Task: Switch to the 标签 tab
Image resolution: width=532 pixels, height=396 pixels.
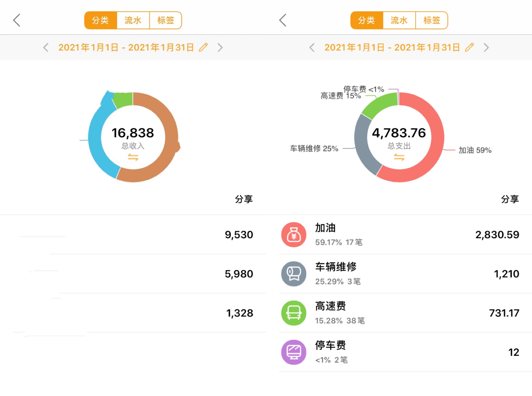Action: coord(166,20)
